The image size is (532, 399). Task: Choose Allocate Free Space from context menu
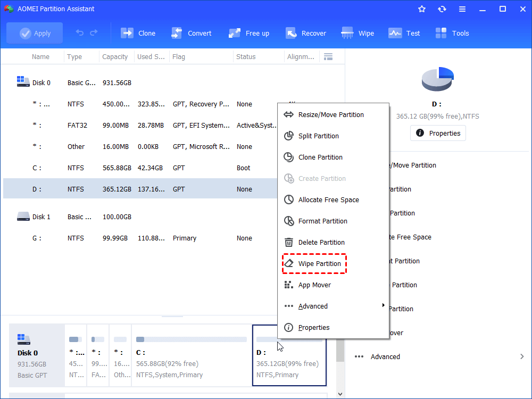[333, 200]
